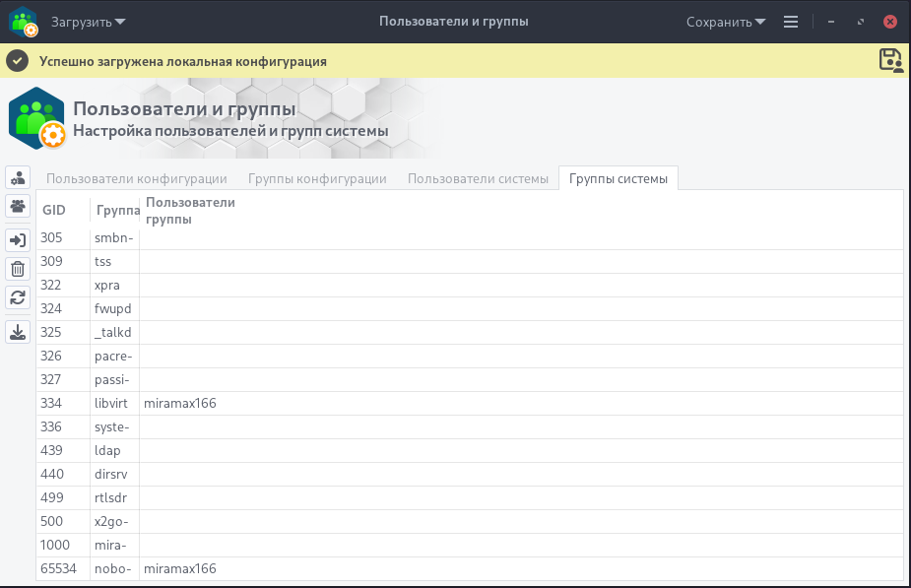Click the download tray icon in sidebar
Image resolution: width=911 pixels, height=588 pixels.
click(x=18, y=332)
